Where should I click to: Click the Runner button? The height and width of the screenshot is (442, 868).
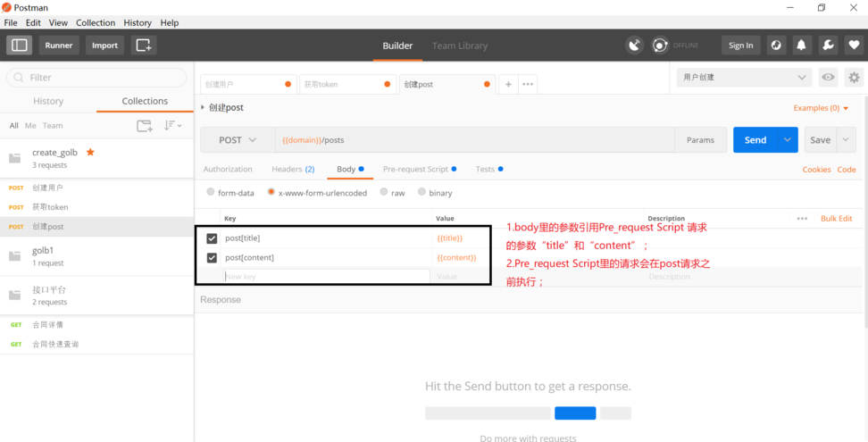click(59, 46)
